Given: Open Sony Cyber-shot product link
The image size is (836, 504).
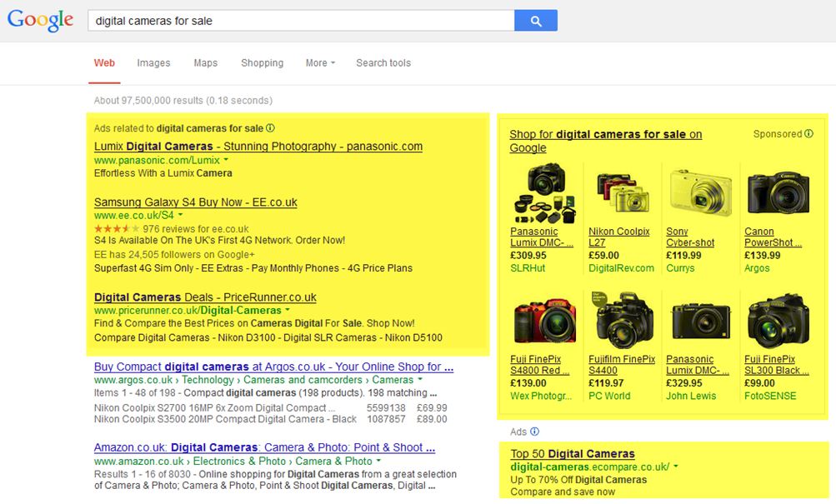Looking at the screenshot, I should coord(690,237).
